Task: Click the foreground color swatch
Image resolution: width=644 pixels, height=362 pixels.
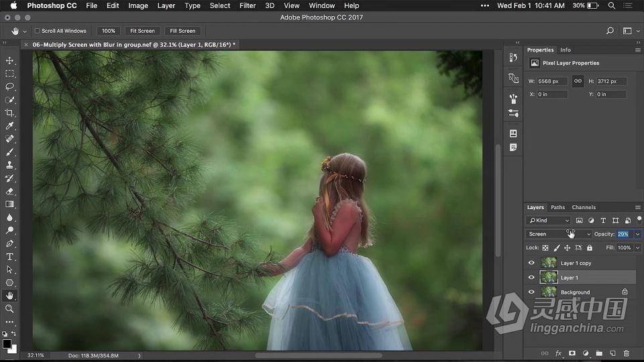Action: pos(7,344)
